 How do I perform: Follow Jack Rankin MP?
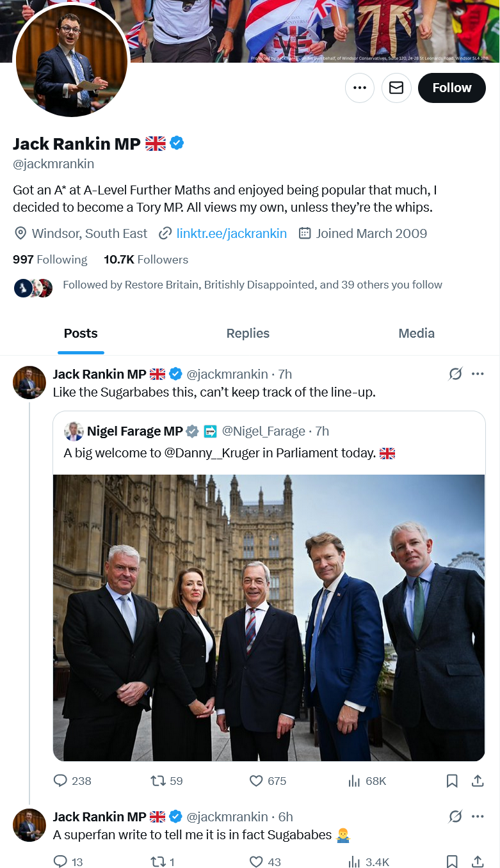tap(451, 88)
